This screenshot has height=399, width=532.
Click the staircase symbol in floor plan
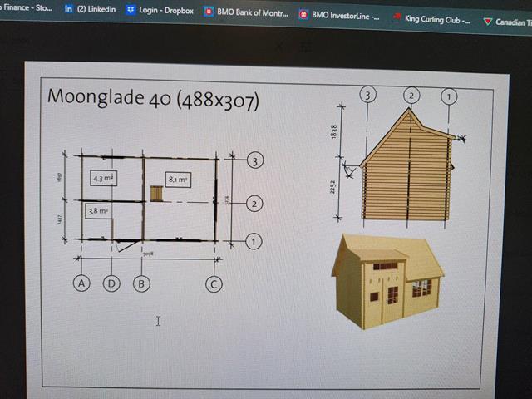[x=155, y=193]
